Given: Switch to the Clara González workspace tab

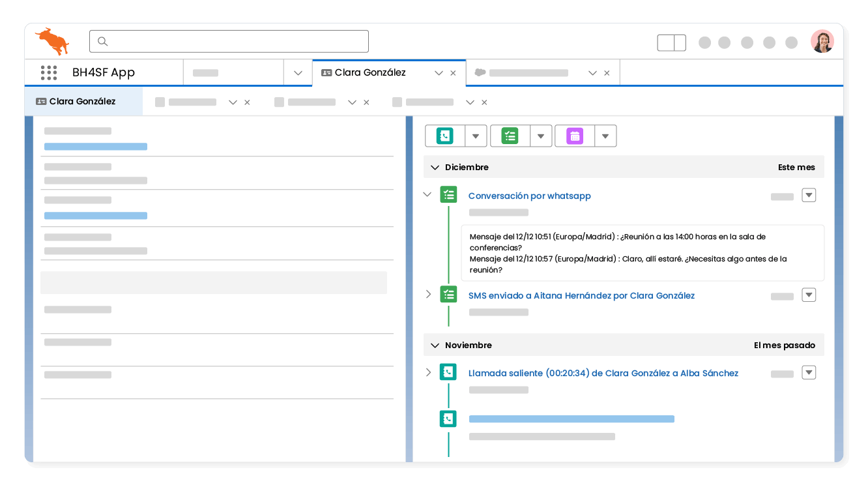Looking at the screenshot, I should (370, 72).
